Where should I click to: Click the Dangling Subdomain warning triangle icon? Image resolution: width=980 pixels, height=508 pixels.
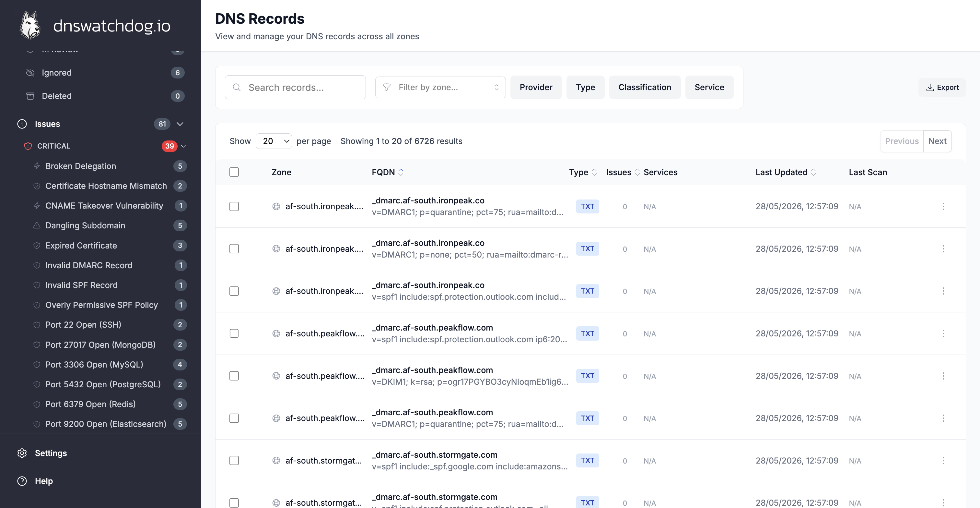(37, 225)
